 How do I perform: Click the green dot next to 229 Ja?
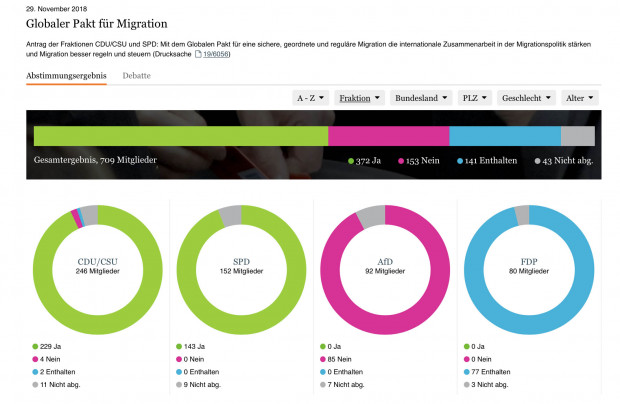point(35,347)
